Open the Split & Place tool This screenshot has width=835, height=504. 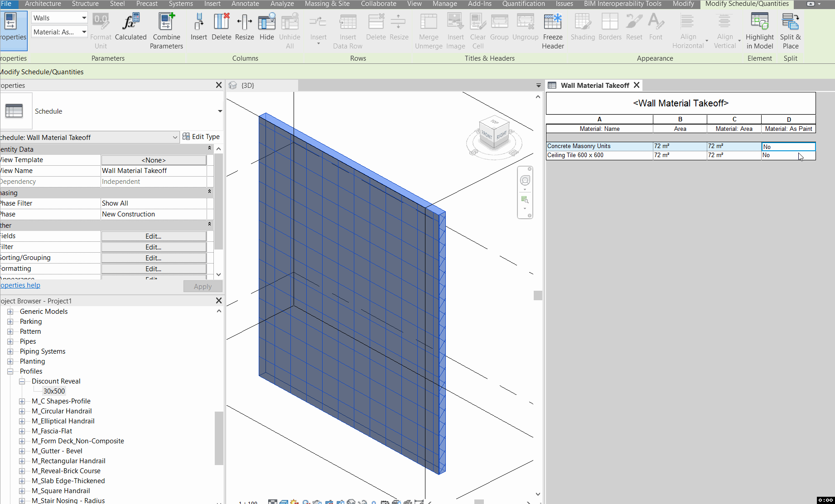790,30
